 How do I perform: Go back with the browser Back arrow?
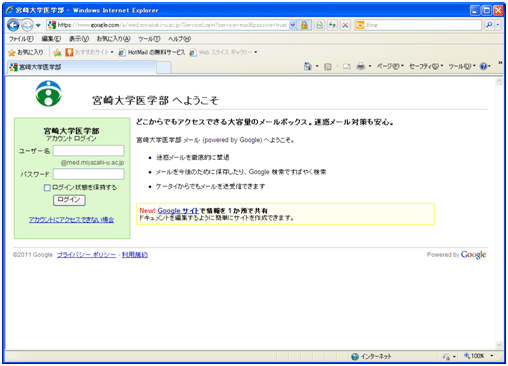[13, 25]
